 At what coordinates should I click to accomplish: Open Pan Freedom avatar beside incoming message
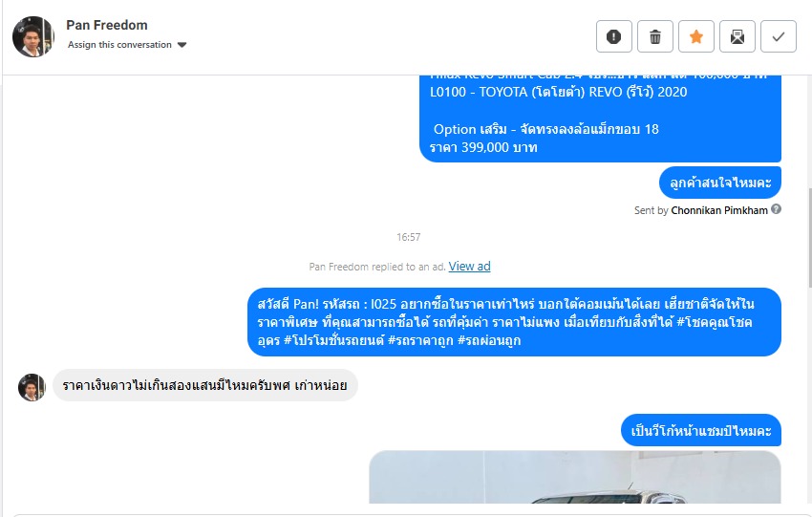pyautogui.click(x=32, y=387)
